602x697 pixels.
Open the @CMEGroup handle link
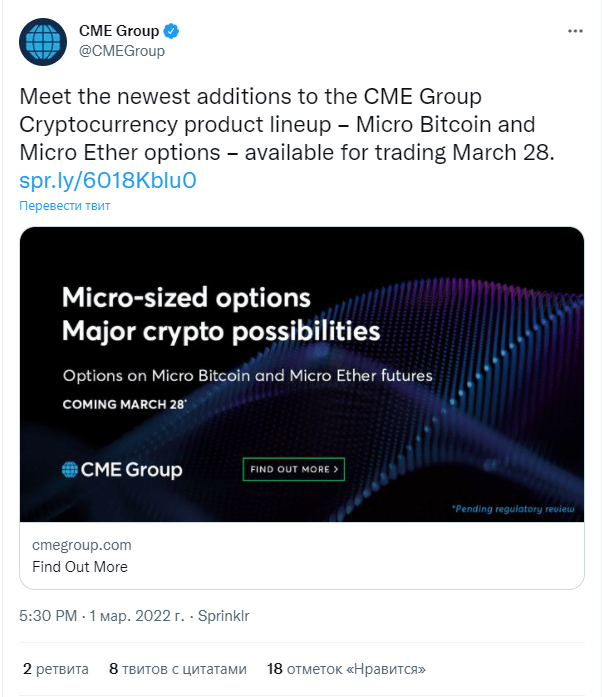pyautogui.click(x=122, y=51)
